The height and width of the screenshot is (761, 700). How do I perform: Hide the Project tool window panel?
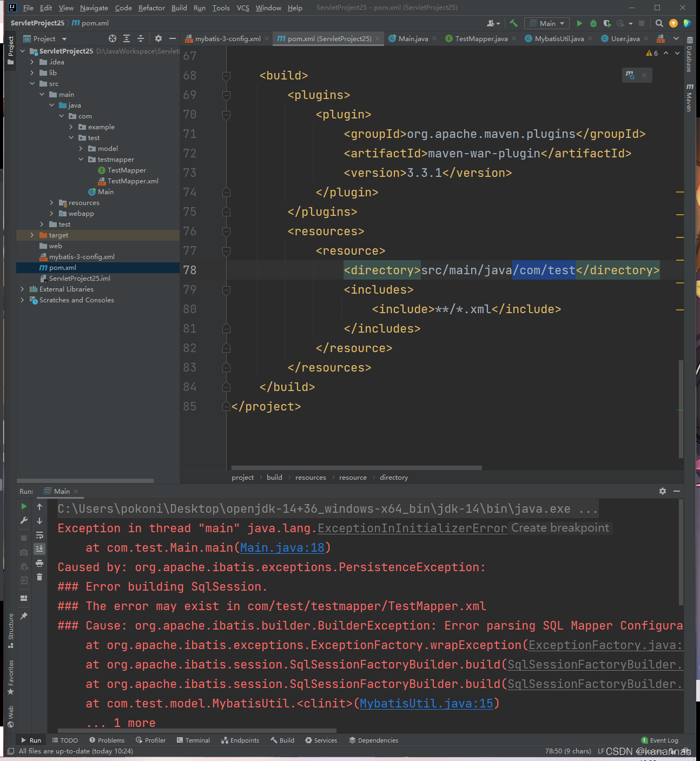(x=172, y=38)
